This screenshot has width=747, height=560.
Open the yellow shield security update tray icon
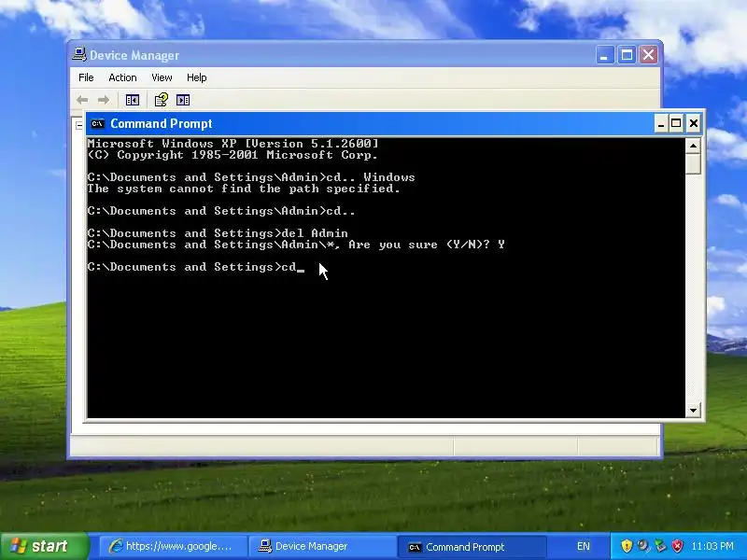pyautogui.click(x=627, y=546)
